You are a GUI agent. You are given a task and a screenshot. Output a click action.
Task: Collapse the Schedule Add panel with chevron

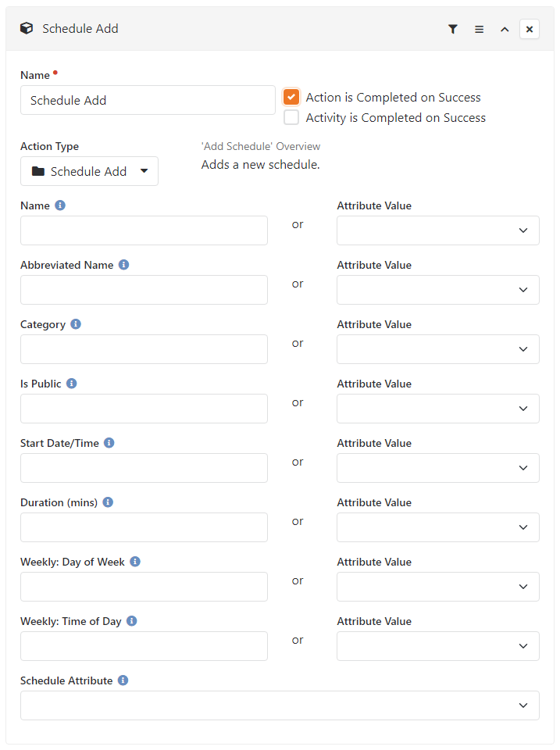click(505, 29)
